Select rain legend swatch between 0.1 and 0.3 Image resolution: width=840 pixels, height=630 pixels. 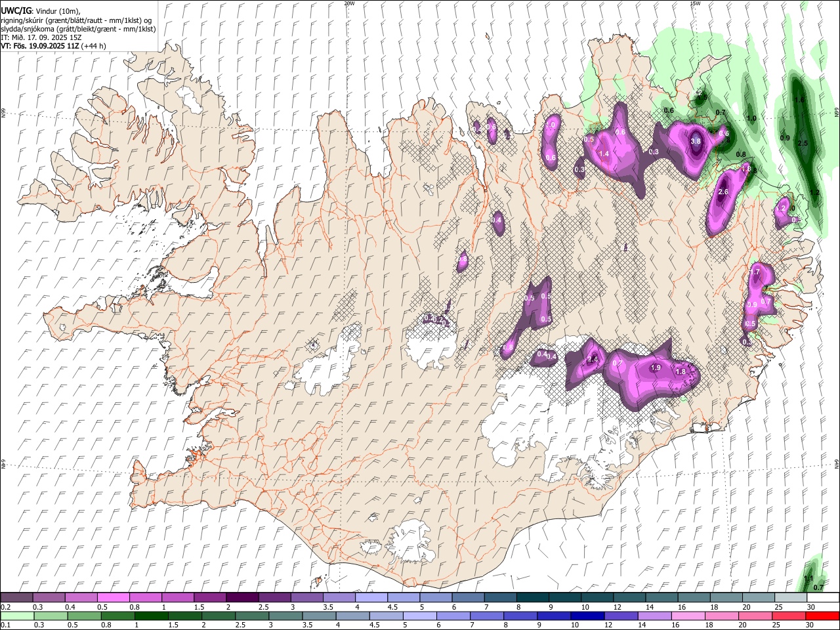pyautogui.click(x=16, y=616)
